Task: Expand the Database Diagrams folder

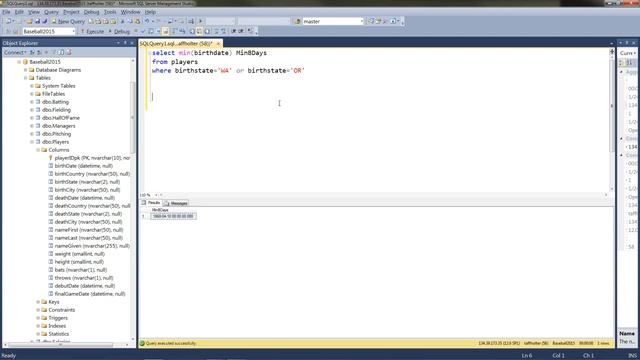Action: [25, 70]
